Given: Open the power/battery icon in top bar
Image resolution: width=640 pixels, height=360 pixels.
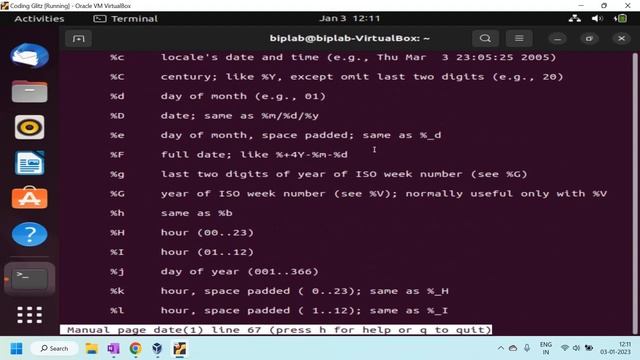Looking at the screenshot, I should [620, 18].
